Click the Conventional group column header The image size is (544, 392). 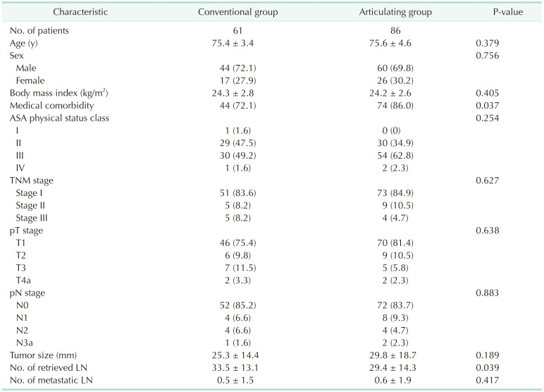coord(237,13)
